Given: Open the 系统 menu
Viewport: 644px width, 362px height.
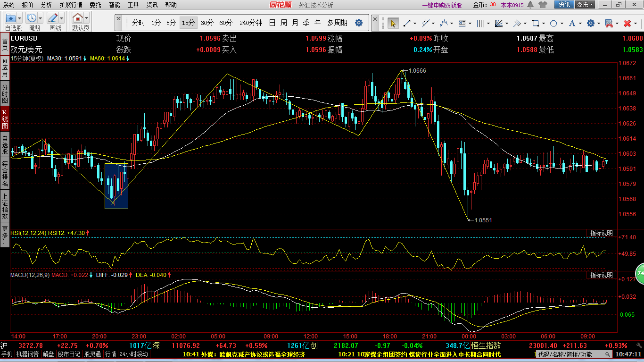Looking at the screenshot, I should point(8,5).
